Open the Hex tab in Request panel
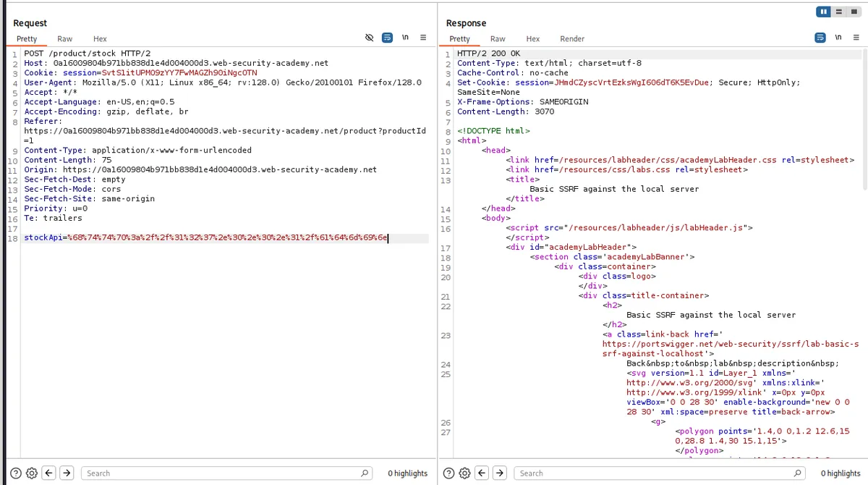The width and height of the screenshot is (868, 485). (100, 38)
